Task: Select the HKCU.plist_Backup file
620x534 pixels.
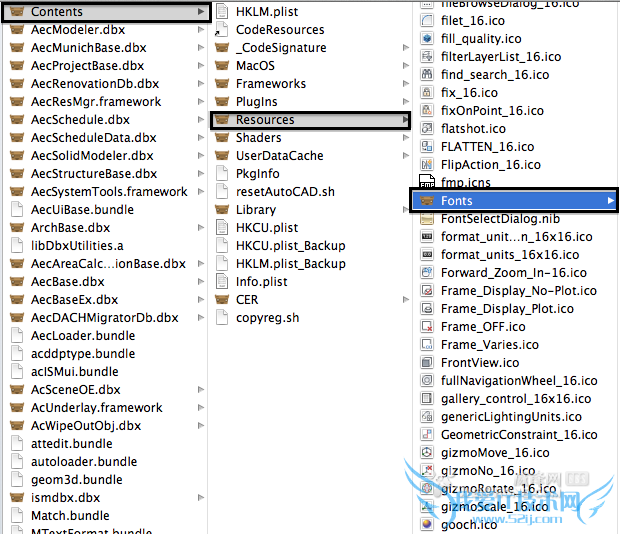Action: 291,245
